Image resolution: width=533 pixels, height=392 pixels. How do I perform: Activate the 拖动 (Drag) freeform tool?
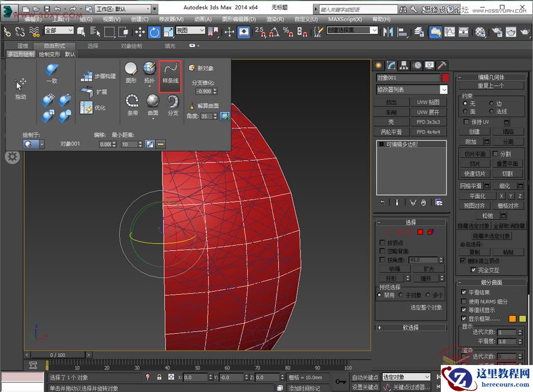tap(21, 85)
